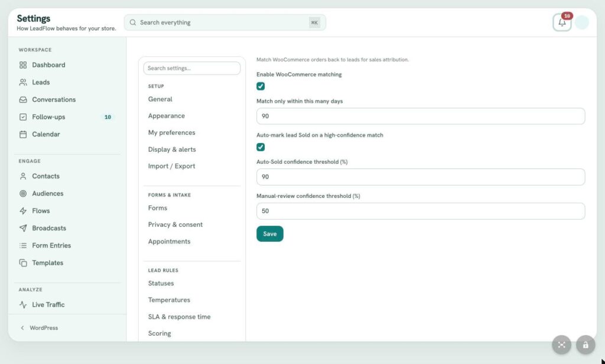The width and height of the screenshot is (605, 364).
Task: Open Display & alerts settings
Action: [x=172, y=149]
